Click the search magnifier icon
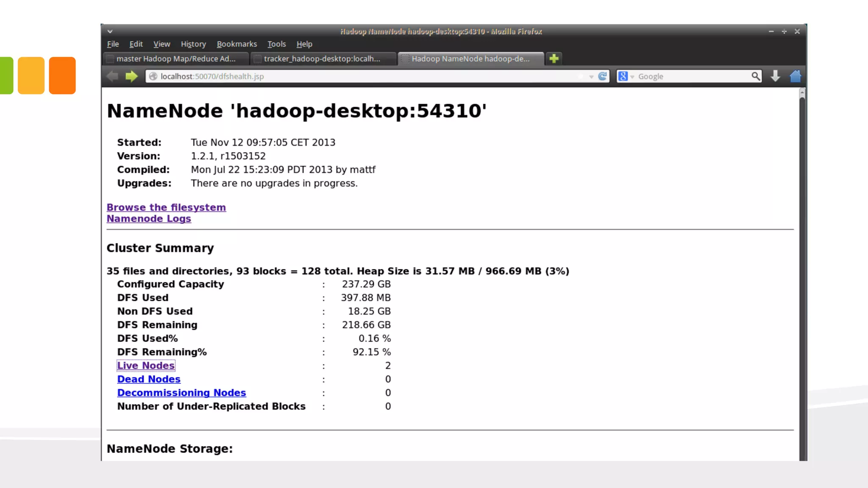868x488 pixels. pyautogui.click(x=755, y=76)
